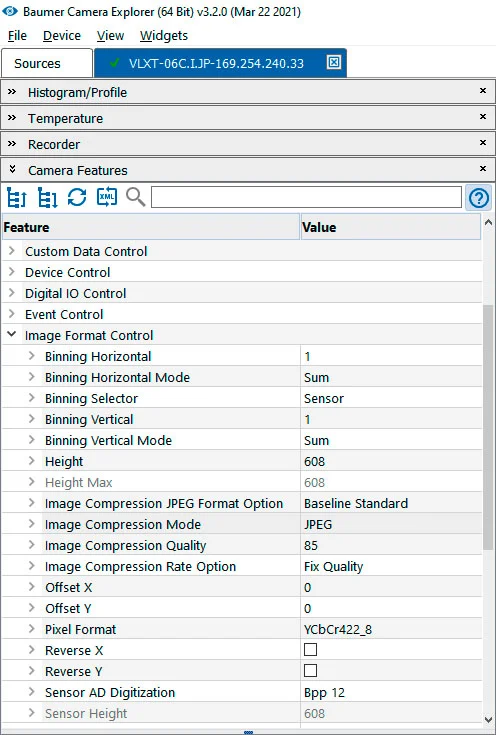Toggle the Reverse Y checkbox

[310, 671]
